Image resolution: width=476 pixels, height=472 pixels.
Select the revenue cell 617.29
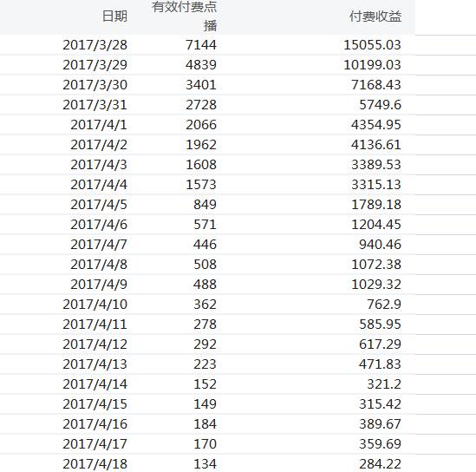click(380, 344)
